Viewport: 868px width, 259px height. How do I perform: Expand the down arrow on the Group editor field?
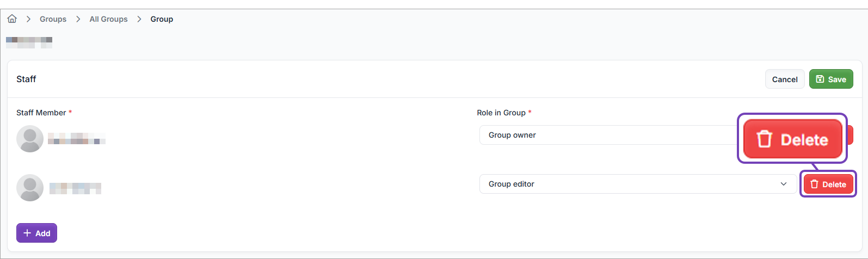[784, 184]
